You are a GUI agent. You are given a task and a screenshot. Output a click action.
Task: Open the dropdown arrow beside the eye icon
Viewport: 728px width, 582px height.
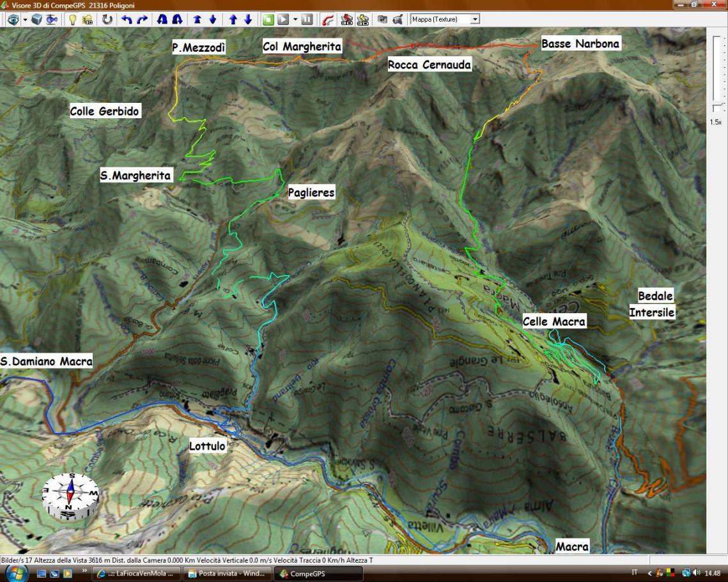pos(25,20)
